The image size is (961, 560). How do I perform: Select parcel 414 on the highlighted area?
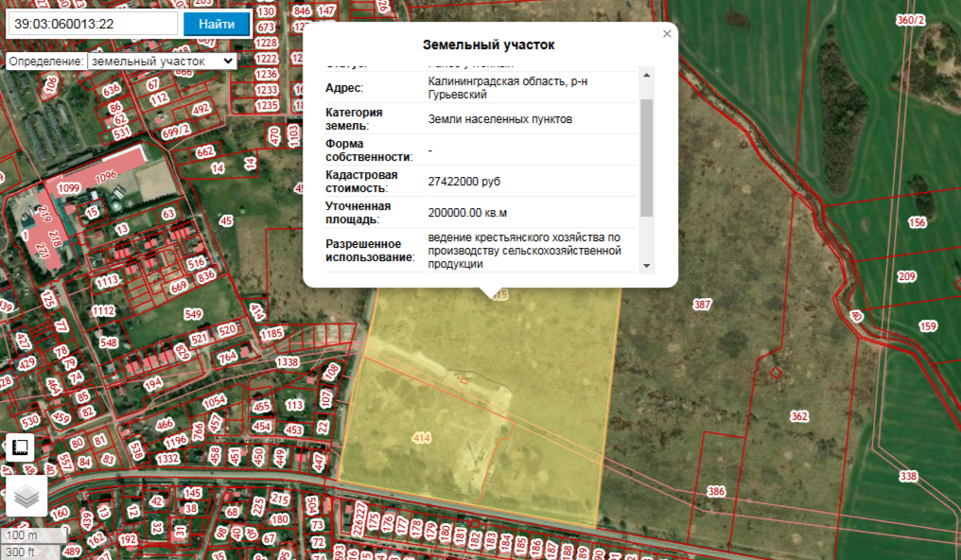[x=422, y=437]
